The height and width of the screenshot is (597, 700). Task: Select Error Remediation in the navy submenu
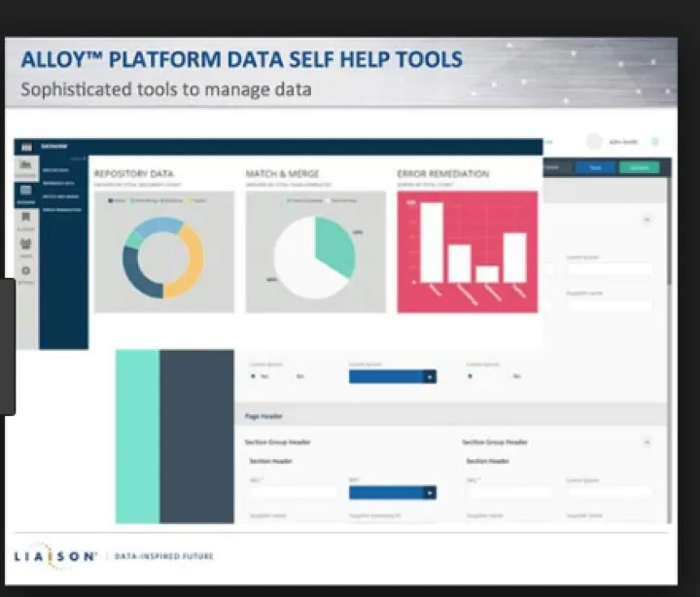(62, 210)
